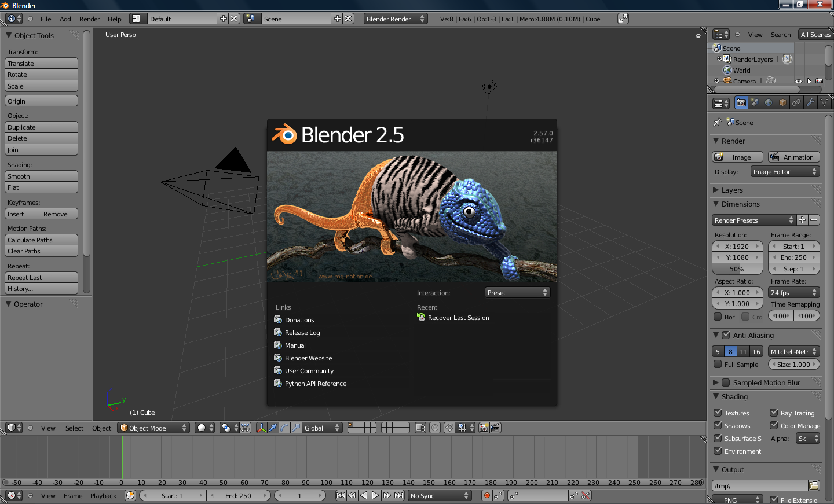This screenshot has width=834, height=504.
Task: Click anti-aliasing Size 1.000 slider
Action: pos(793,365)
